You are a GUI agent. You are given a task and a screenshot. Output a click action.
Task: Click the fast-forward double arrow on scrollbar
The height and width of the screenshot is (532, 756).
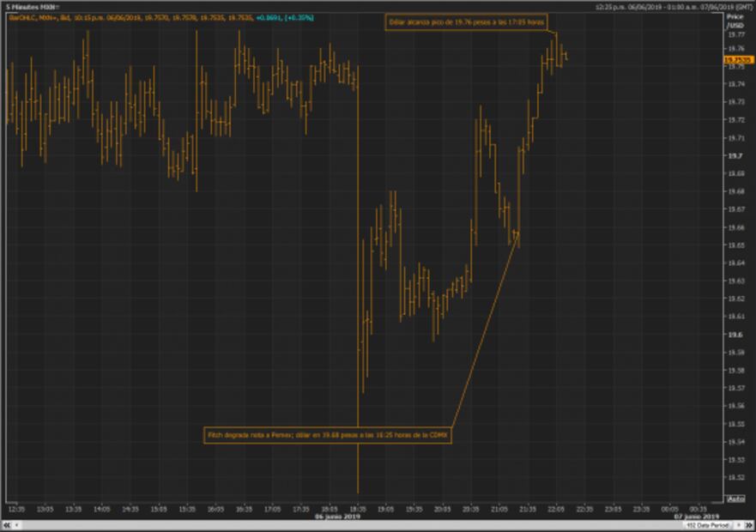coord(750,525)
